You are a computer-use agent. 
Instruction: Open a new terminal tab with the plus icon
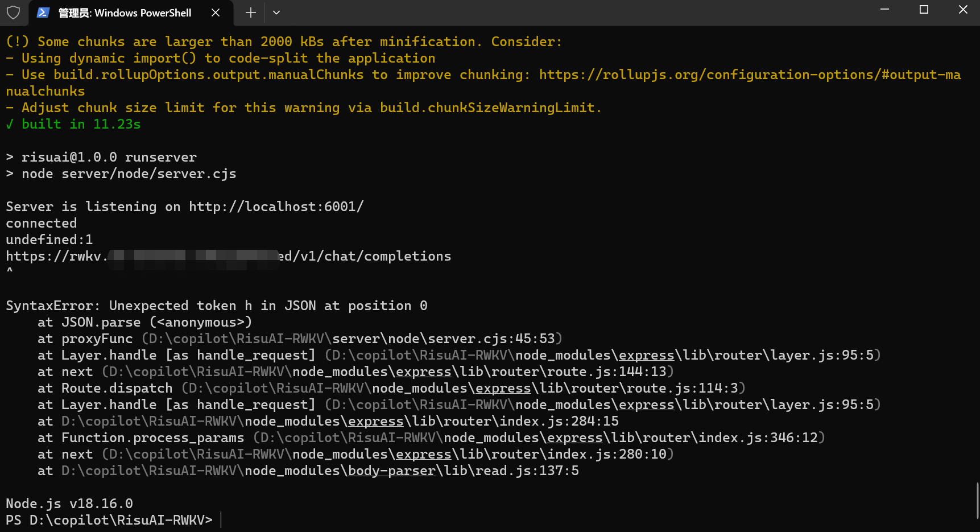point(250,13)
